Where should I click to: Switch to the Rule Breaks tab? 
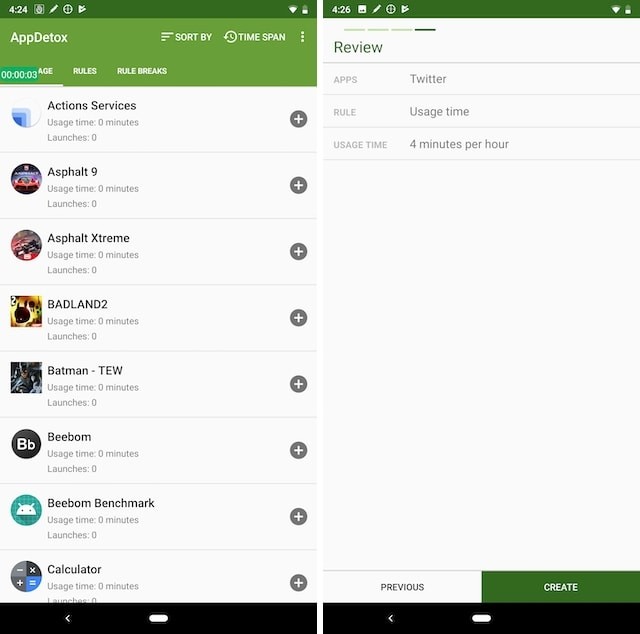coord(142,71)
